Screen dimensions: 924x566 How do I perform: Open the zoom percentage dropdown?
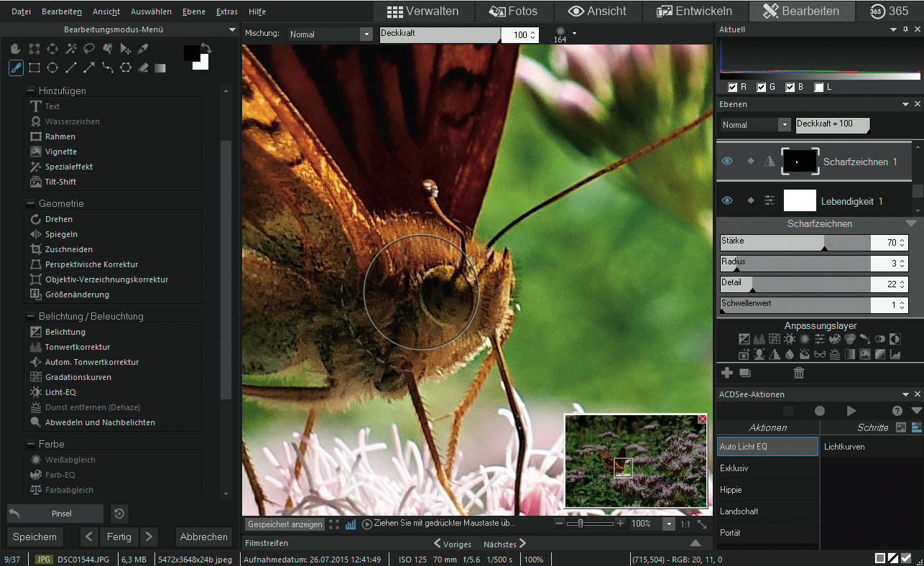[x=669, y=524]
